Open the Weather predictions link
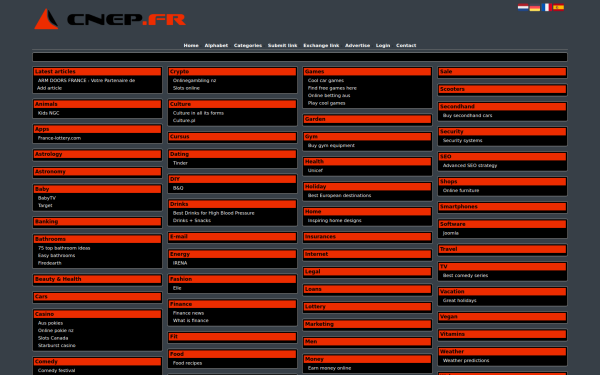600x375 pixels. (x=466, y=361)
